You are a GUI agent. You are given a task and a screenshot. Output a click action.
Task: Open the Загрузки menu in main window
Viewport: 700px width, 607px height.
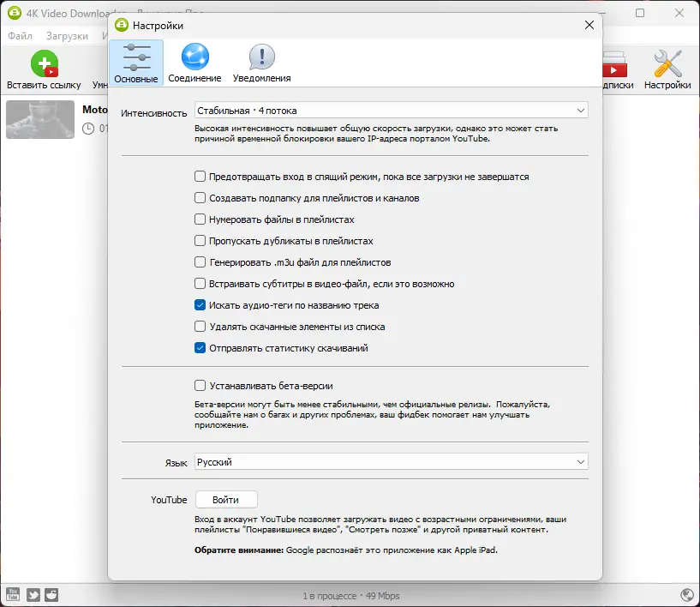pos(67,36)
